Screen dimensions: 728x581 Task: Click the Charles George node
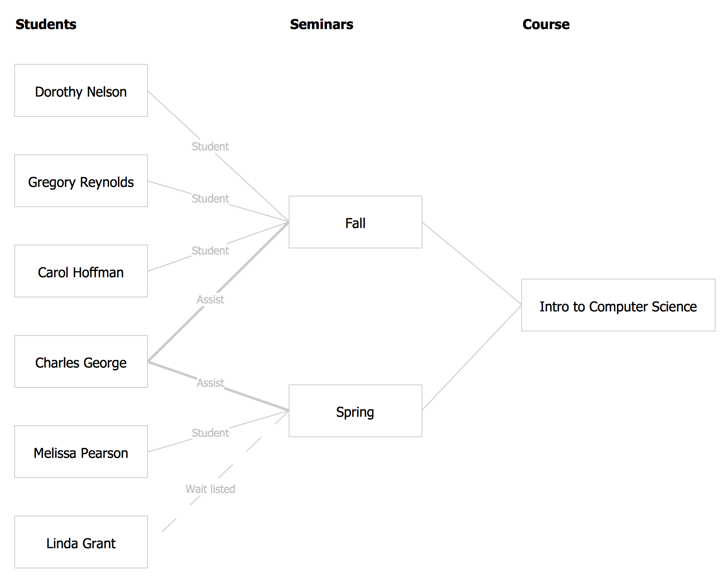pos(81,362)
